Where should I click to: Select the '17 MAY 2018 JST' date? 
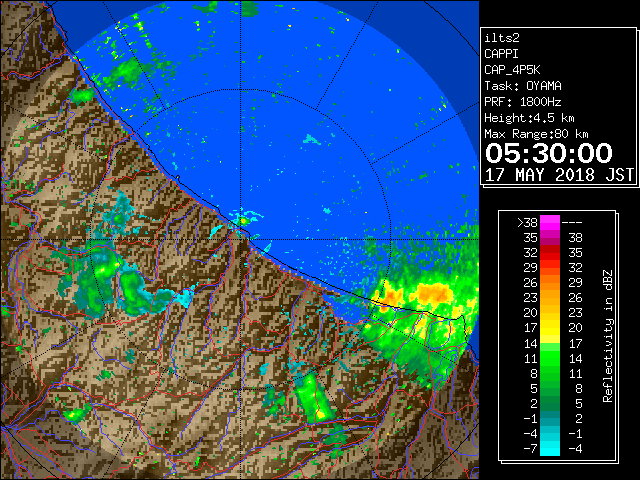click(560, 175)
